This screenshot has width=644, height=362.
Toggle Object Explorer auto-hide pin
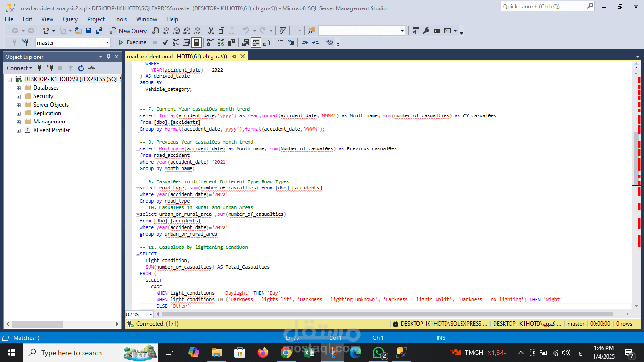click(109, 57)
